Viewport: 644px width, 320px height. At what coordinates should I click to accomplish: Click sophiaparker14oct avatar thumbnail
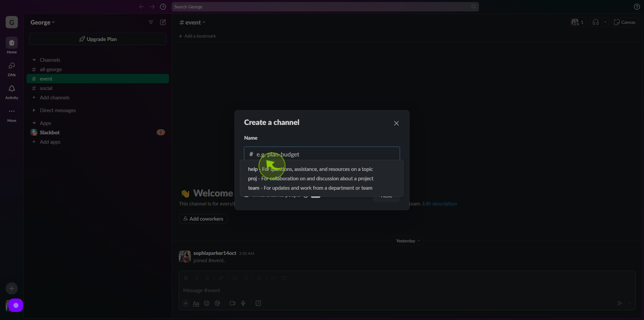coord(185,256)
